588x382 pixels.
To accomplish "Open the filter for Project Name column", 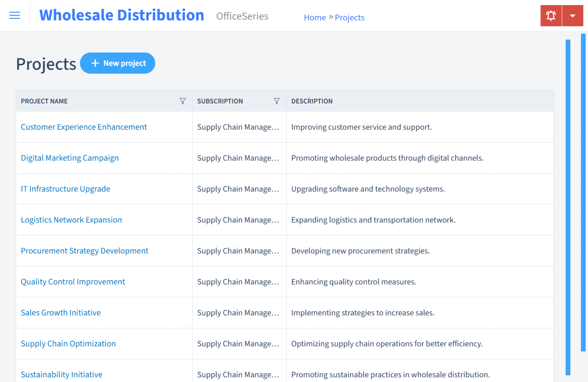I will click(183, 101).
